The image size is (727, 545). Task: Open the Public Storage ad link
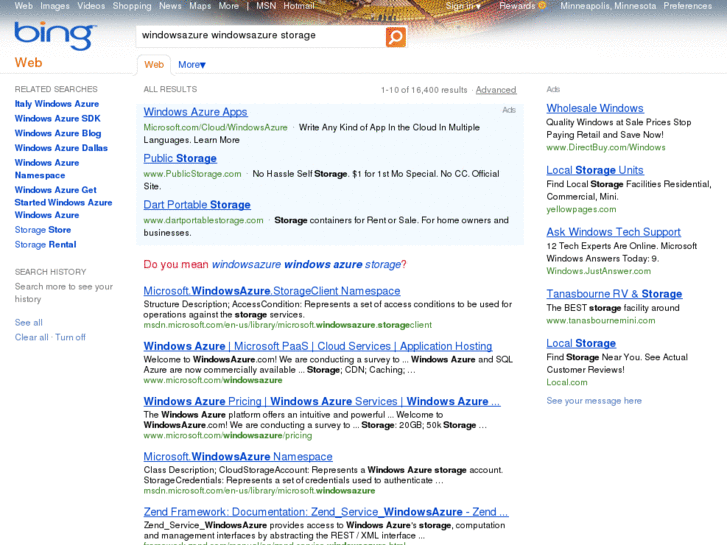coord(180,158)
